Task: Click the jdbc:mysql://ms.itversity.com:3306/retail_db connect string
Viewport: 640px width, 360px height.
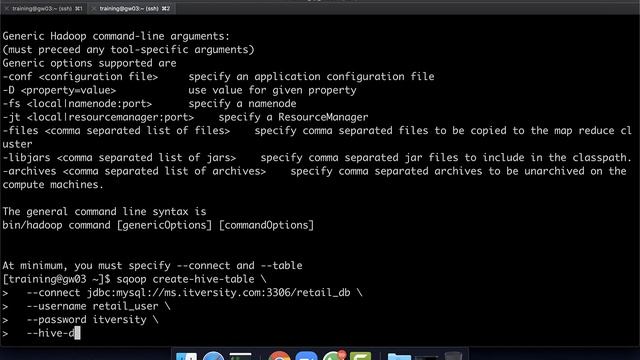Action: [x=218, y=292]
